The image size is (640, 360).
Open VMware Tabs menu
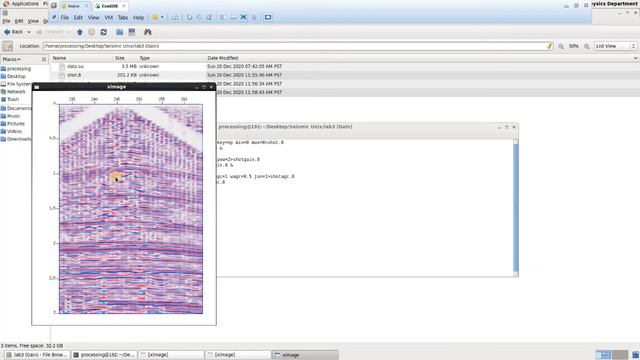tap(122, 18)
